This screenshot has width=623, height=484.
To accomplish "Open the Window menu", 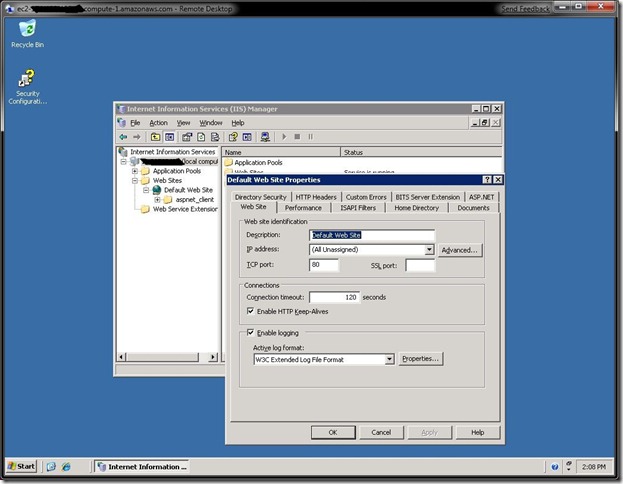I will pos(211,123).
